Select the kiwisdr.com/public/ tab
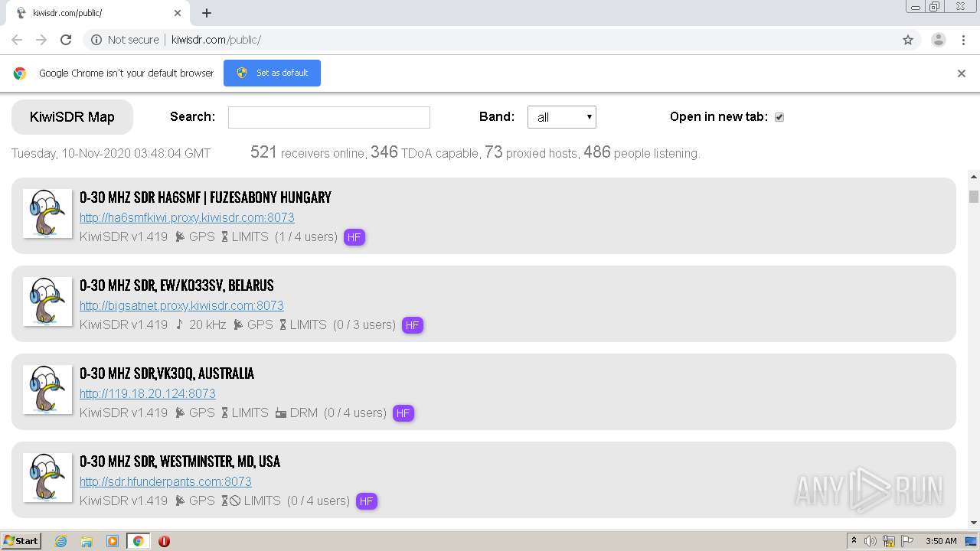The height and width of the screenshot is (551, 980). pos(97,13)
